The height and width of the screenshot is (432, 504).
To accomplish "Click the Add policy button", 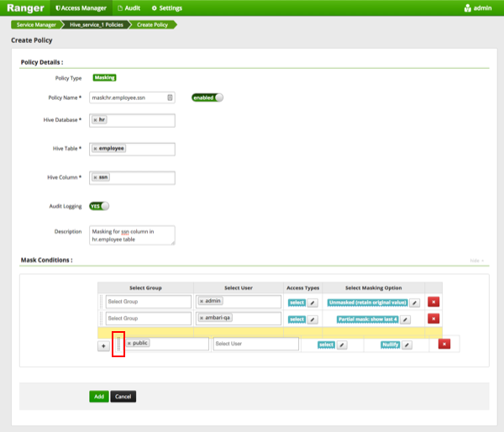I will [x=98, y=396].
